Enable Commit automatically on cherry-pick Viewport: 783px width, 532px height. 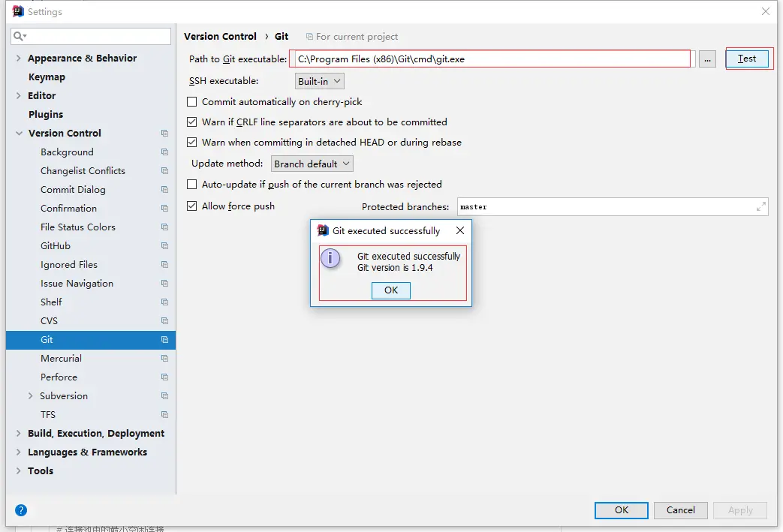click(x=191, y=102)
